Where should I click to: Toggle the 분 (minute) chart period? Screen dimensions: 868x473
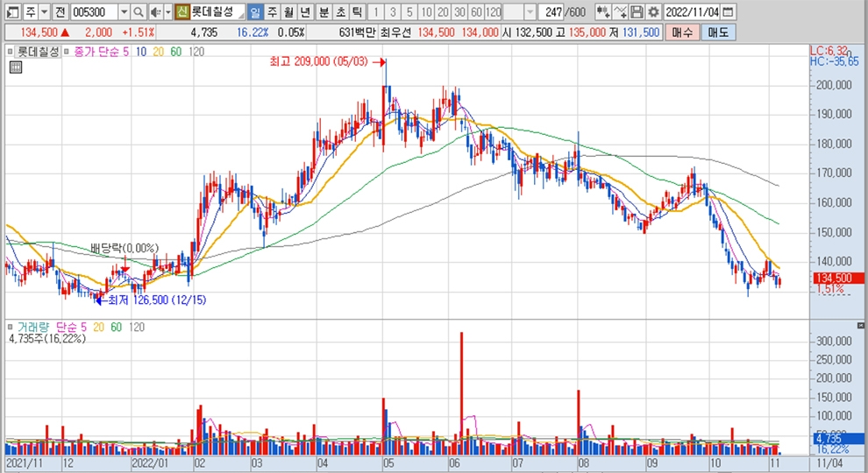324,12
